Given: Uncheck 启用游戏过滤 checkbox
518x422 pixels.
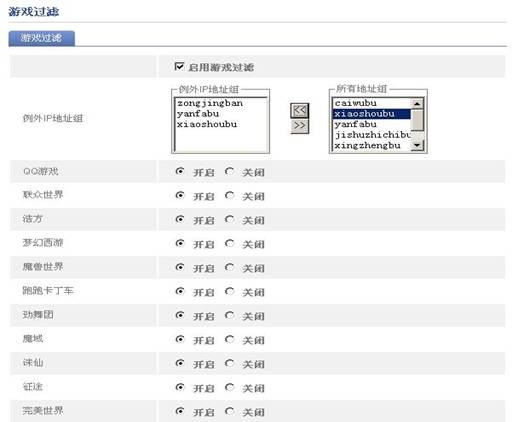Looking at the screenshot, I should pos(179,66).
